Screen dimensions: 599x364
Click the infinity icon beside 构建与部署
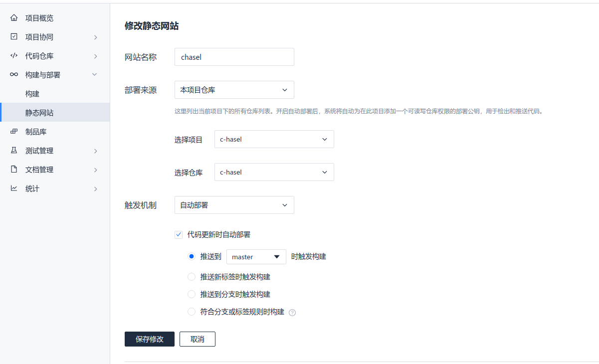[14, 75]
